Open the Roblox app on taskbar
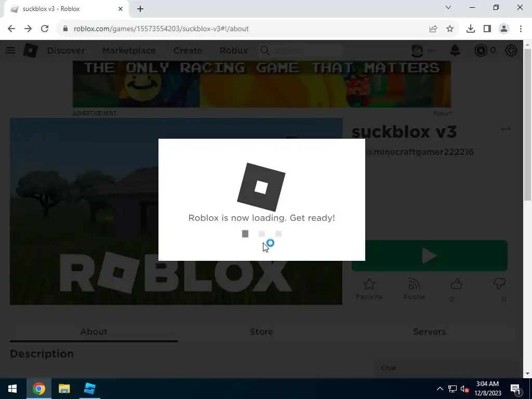This screenshot has height=399, width=532. (x=89, y=389)
